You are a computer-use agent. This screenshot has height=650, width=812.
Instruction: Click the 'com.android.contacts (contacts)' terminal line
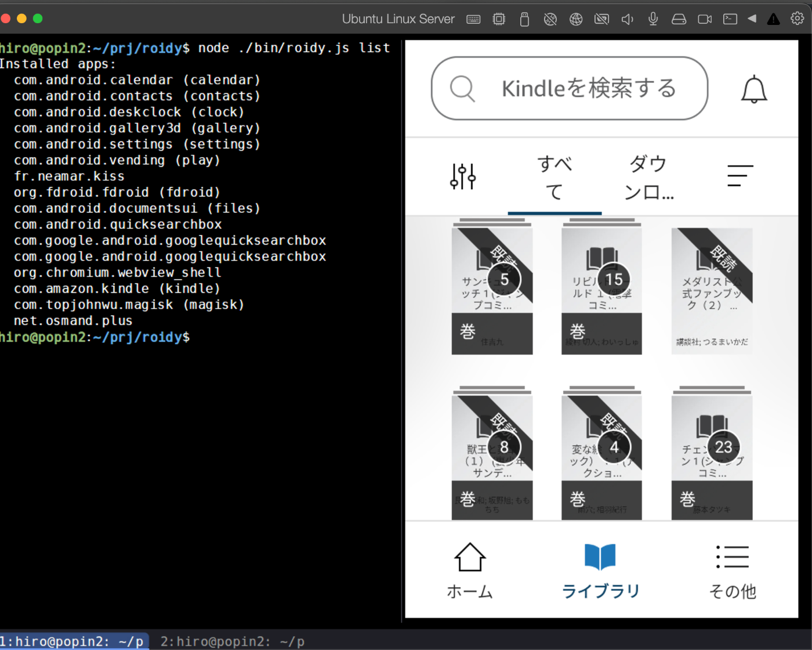[x=137, y=96]
